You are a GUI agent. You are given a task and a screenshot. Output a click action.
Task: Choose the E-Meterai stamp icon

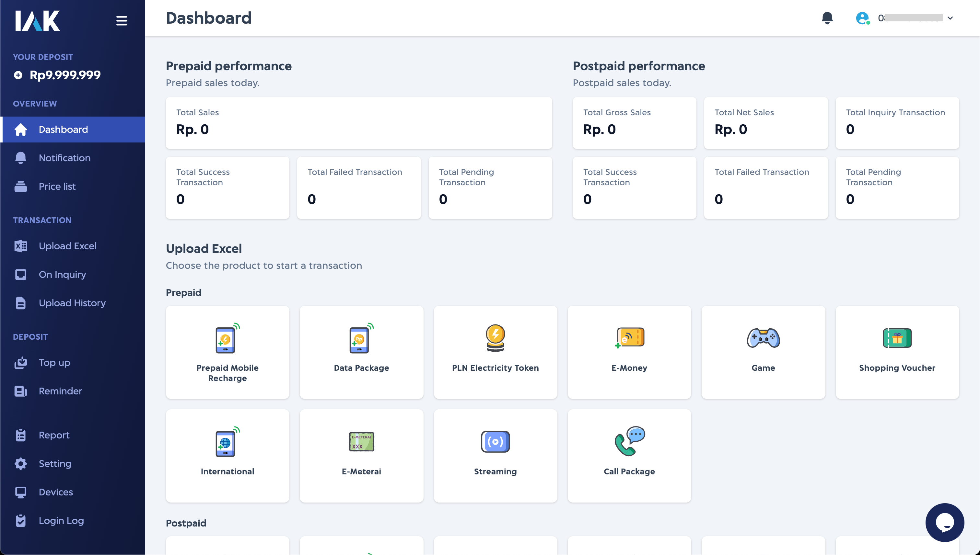[x=361, y=441]
